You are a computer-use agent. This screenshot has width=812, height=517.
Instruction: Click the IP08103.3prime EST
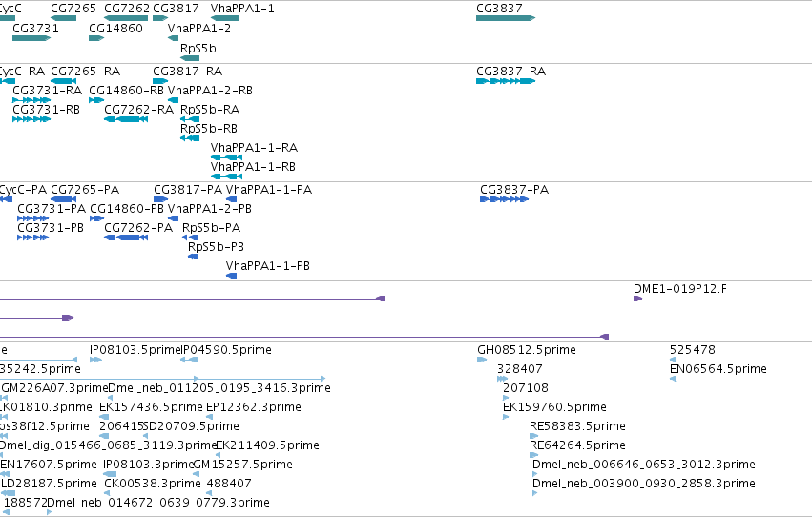click(110, 475)
